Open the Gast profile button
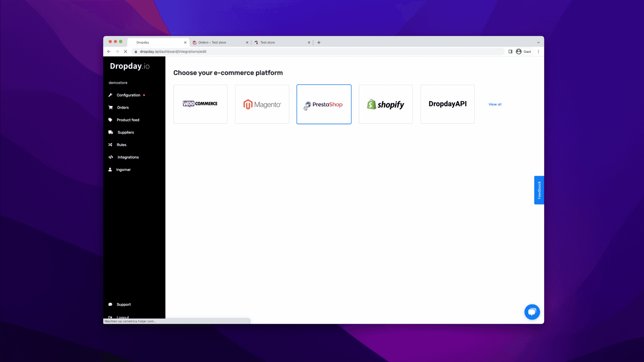Image resolution: width=644 pixels, height=362 pixels. pos(524,52)
